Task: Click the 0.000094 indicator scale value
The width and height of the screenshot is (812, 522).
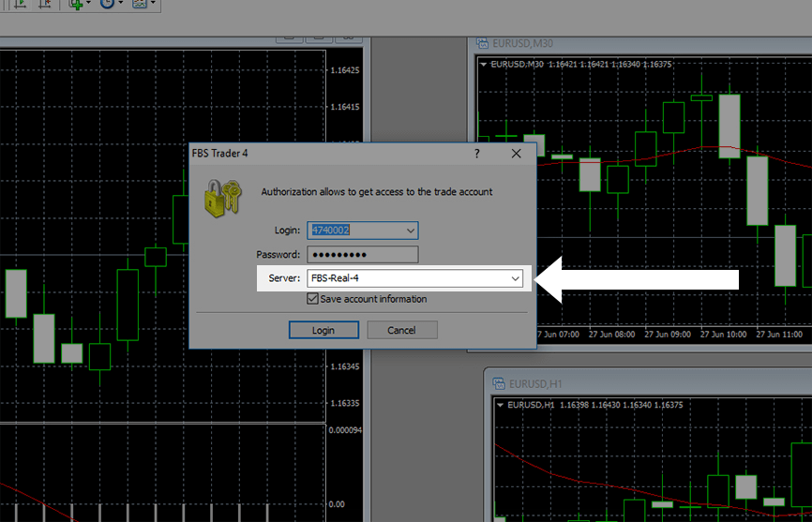Action: click(x=345, y=430)
